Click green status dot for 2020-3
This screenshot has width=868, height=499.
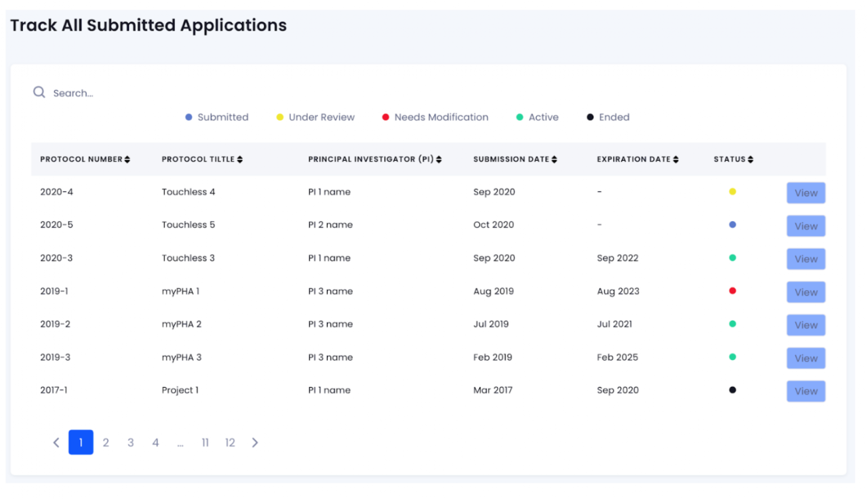(x=732, y=258)
